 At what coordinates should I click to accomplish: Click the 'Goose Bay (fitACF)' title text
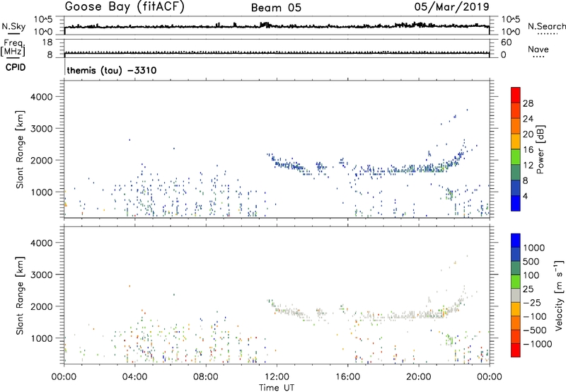pos(125,7)
